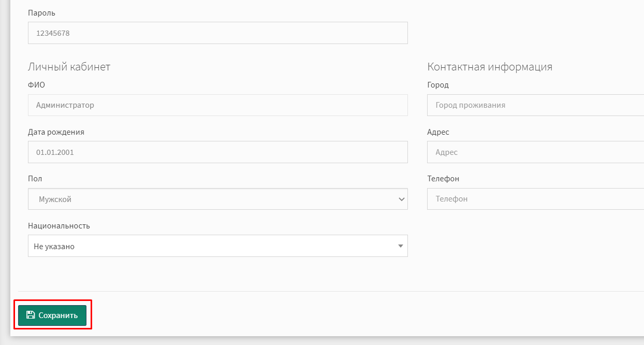Click the Сохранить save button

click(x=52, y=315)
